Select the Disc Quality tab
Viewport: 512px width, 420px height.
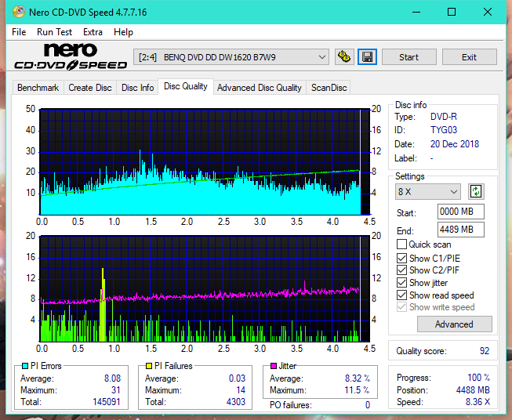pos(186,86)
